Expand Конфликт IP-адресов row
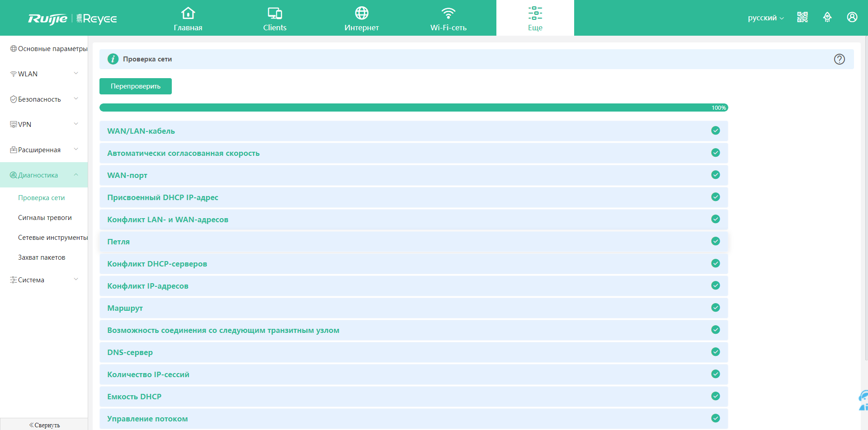This screenshot has height=430, width=868. pos(414,285)
